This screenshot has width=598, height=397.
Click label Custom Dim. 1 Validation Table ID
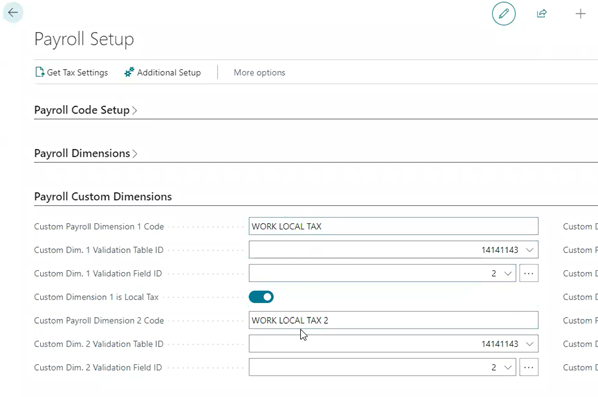(x=98, y=250)
